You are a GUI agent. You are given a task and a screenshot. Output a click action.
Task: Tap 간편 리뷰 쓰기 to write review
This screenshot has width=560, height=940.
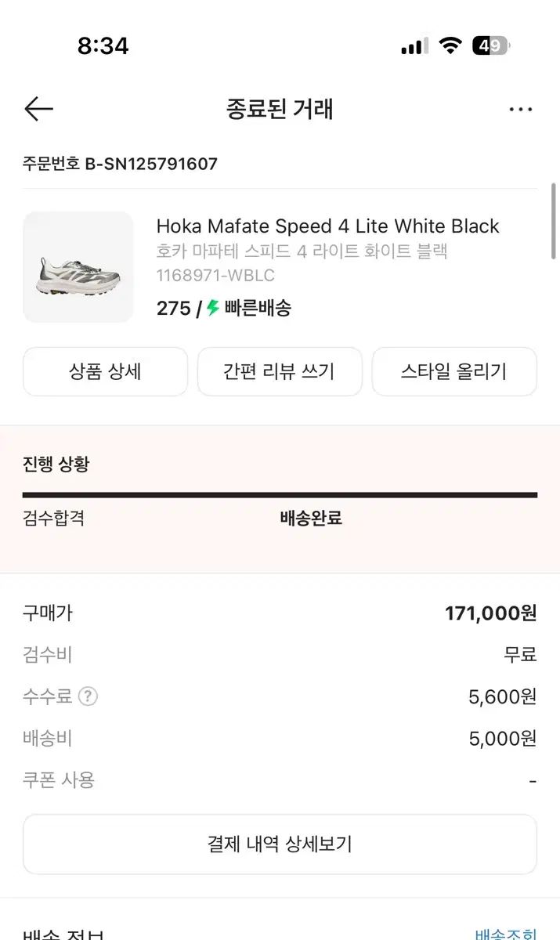click(280, 371)
